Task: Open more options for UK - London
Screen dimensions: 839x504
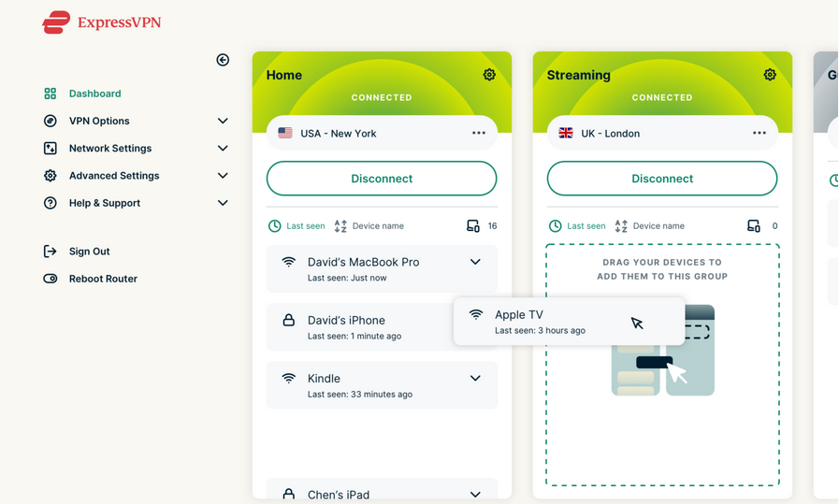Action: click(759, 133)
